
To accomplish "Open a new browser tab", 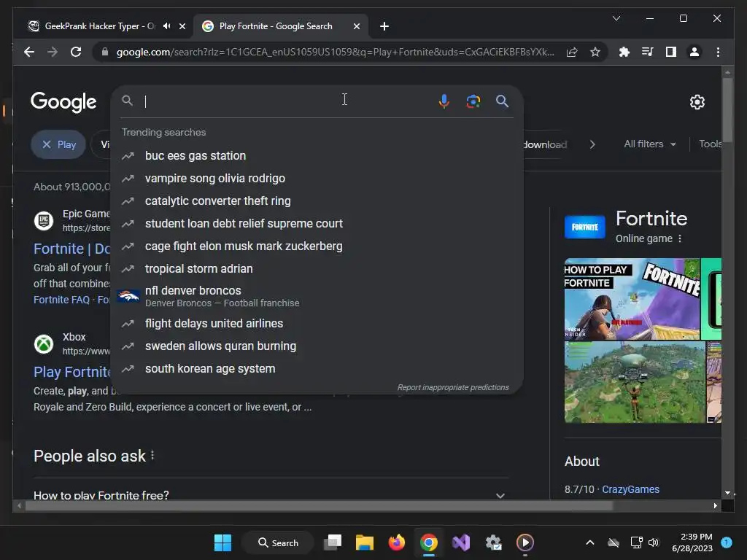I will pos(384,26).
